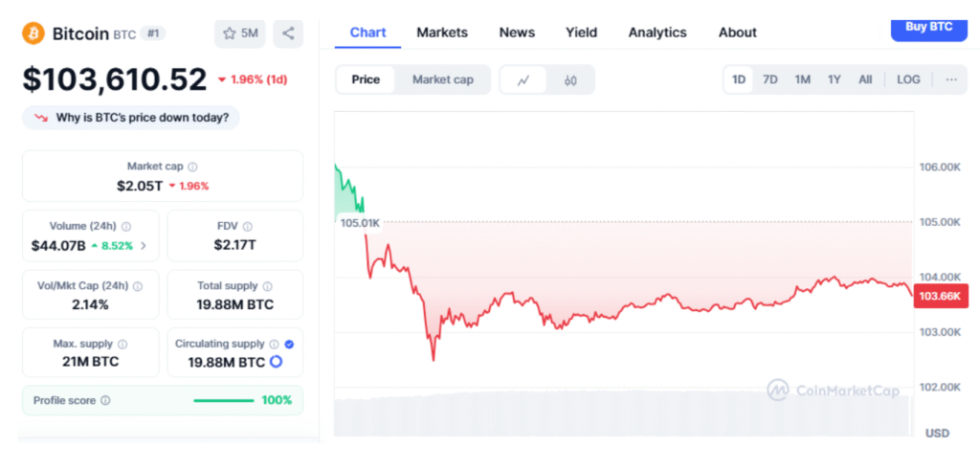980x469 pixels.
Task: Select the Price chart toggle
Action: click(366, 79)
